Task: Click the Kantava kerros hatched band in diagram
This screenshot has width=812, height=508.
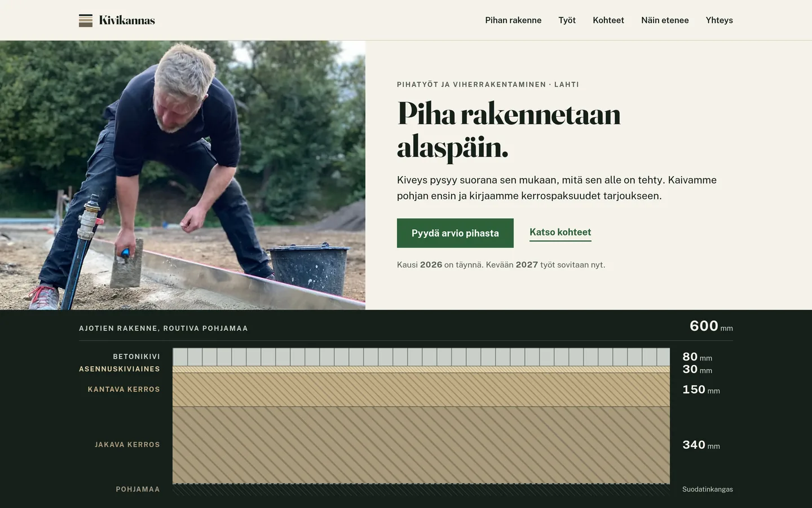Action: [421, 389]
